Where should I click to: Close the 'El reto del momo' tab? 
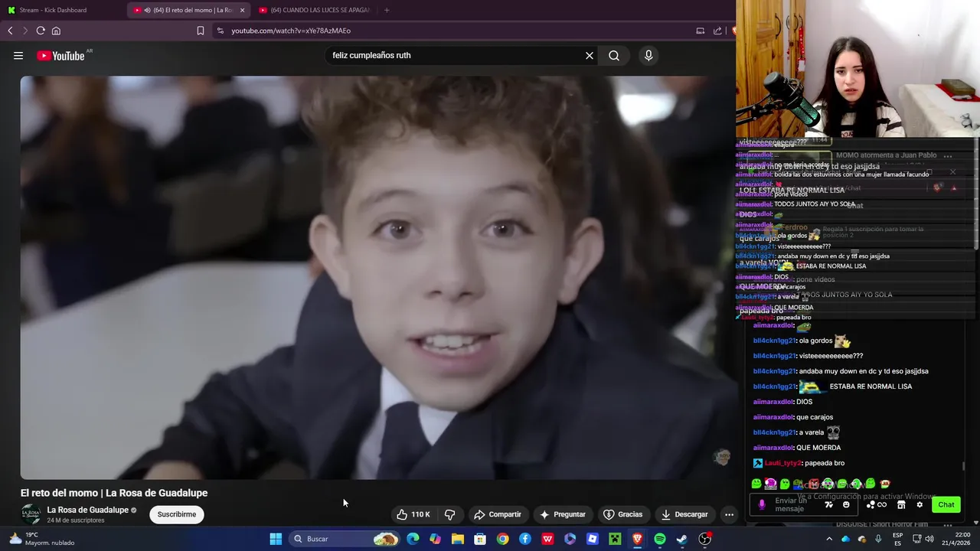click(242, 10)
